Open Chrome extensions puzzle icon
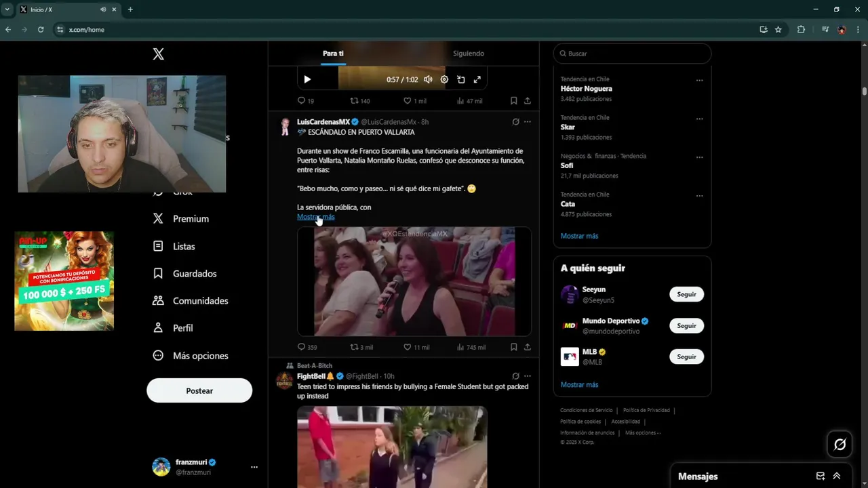Screen dimensions: 868x488 point(801,30)
